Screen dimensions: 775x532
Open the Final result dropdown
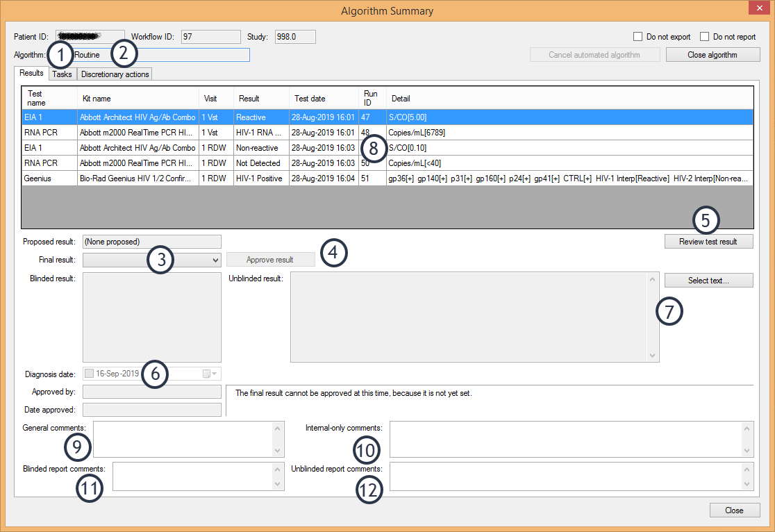(x=214, y=260)
